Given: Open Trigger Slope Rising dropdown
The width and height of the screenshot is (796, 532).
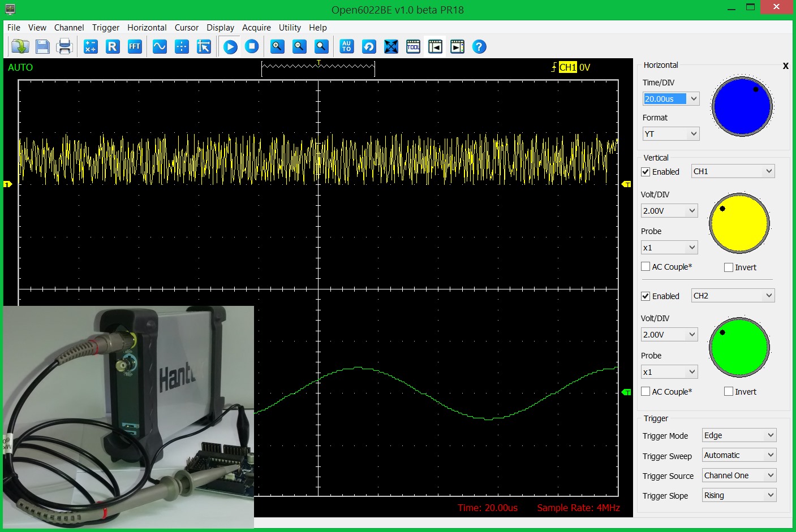Looking at the screenshot, I should click(739, 495).
